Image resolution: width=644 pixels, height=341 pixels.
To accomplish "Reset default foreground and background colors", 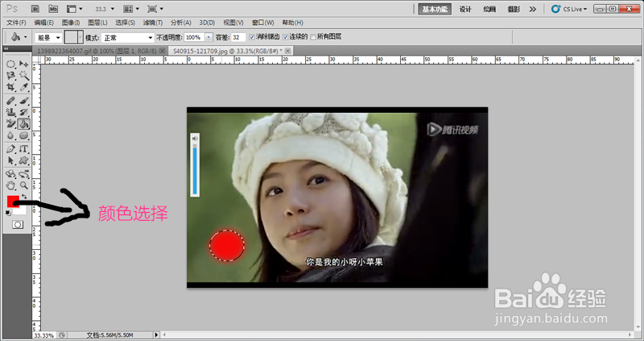I will click(x=8, y=213).
